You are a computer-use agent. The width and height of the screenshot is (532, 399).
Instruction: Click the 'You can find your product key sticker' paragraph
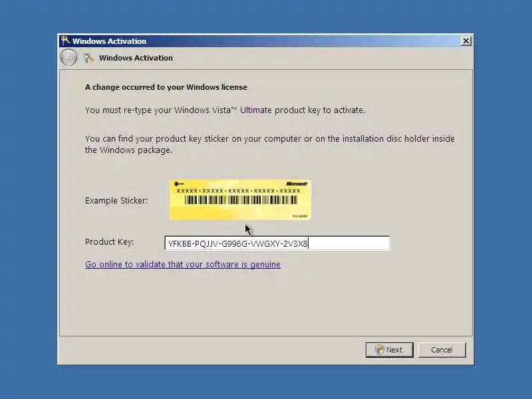click(x=270, y=144)
